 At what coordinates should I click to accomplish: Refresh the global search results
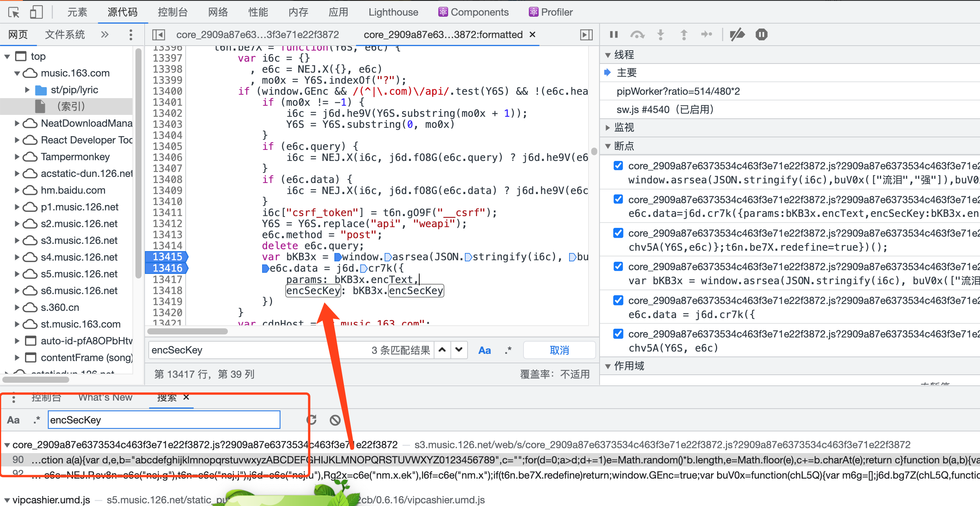pyautogui.click(x=312, y=420)
